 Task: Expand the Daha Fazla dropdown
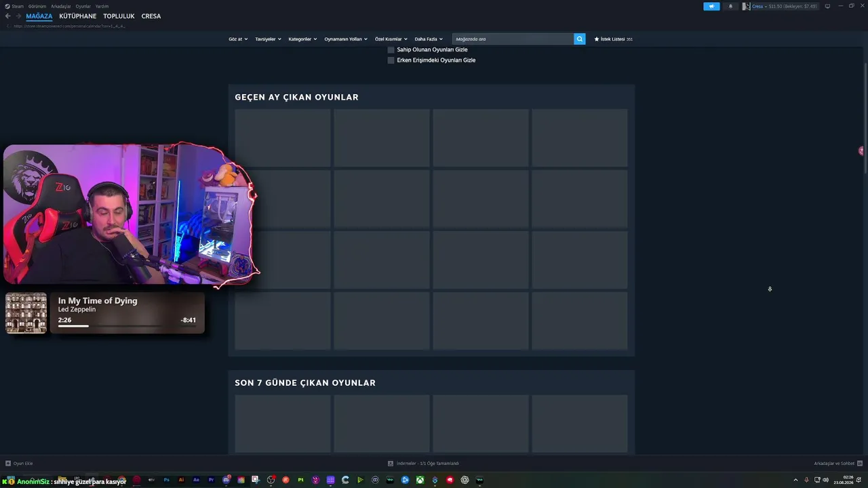pos(429,39)
